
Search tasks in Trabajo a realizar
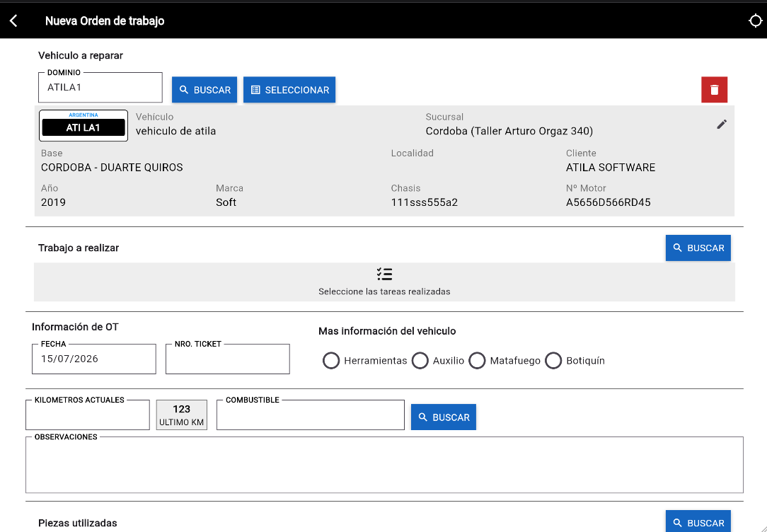pyautogui.click(x=698, y=248)
